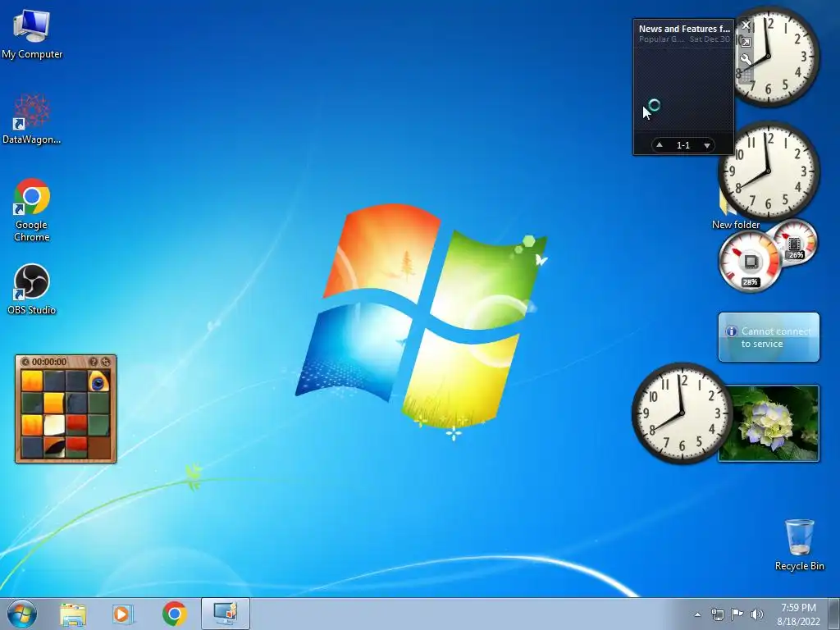Screen dimensions: 840x630
Task: Click the toucan eye puzzle tile
Action: (98, 381)
